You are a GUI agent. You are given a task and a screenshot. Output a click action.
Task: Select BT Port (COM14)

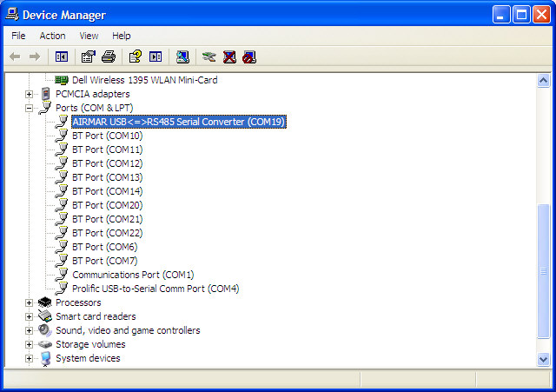point(108,191)
